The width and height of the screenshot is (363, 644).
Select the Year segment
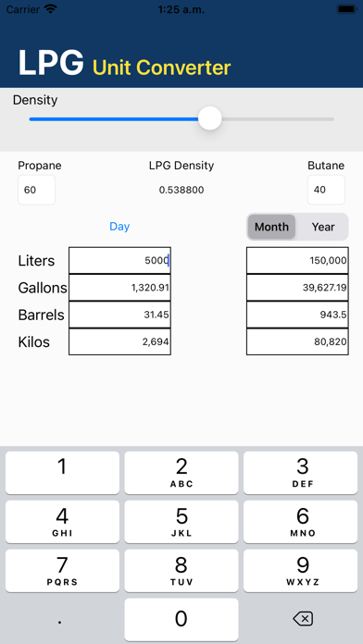(323, 227)
